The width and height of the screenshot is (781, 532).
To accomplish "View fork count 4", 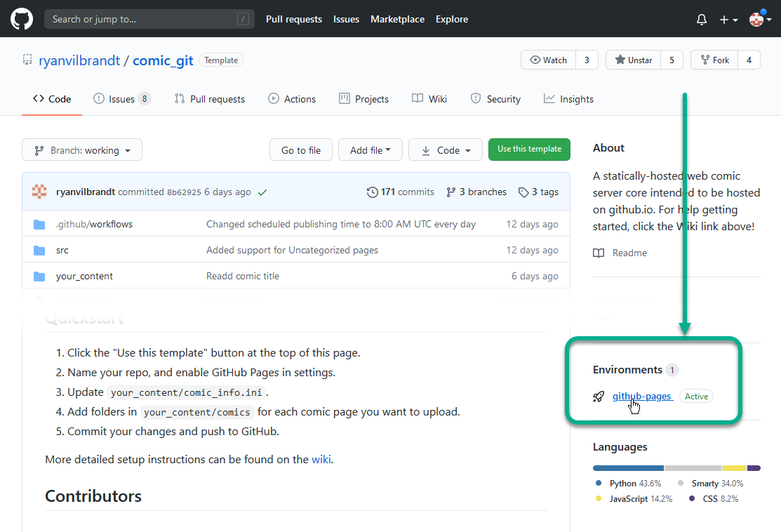I will point(749,60).
